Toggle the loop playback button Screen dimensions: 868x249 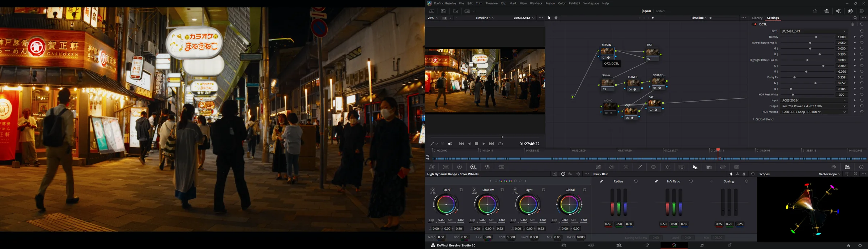click(500, 144)
